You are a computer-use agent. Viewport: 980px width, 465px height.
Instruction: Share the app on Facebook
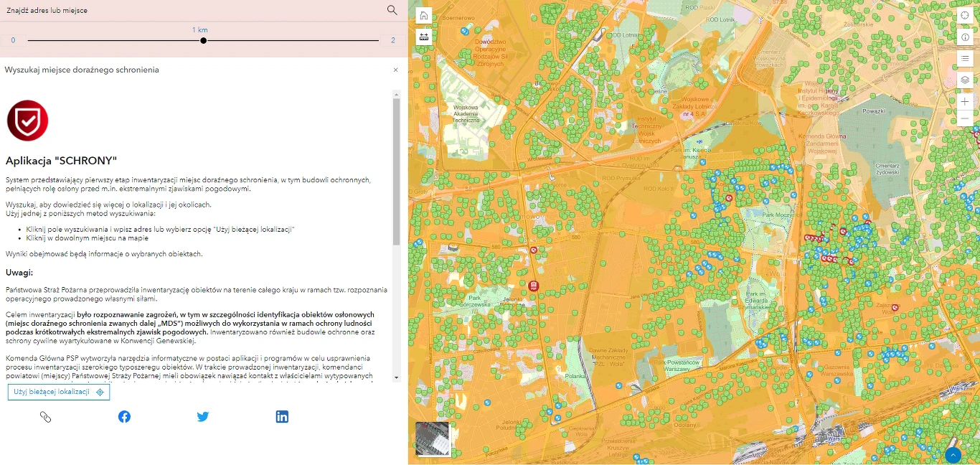(124, 417)
